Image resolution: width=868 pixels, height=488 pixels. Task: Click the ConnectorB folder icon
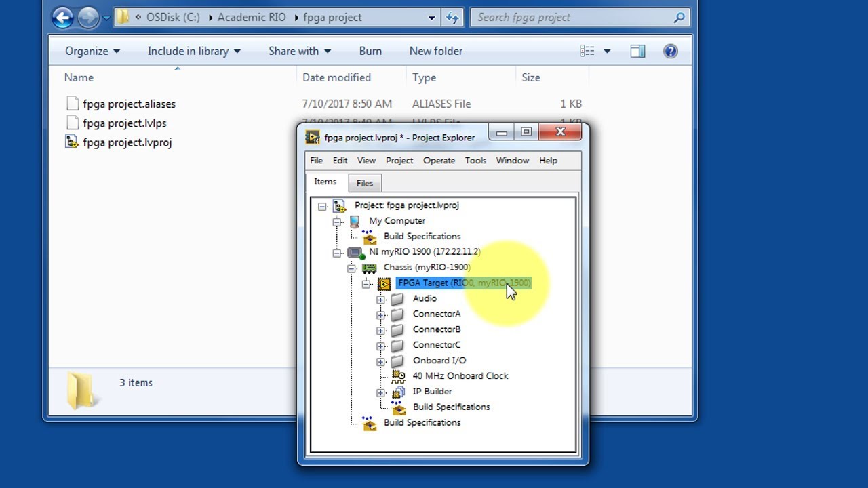pos(398,330)
